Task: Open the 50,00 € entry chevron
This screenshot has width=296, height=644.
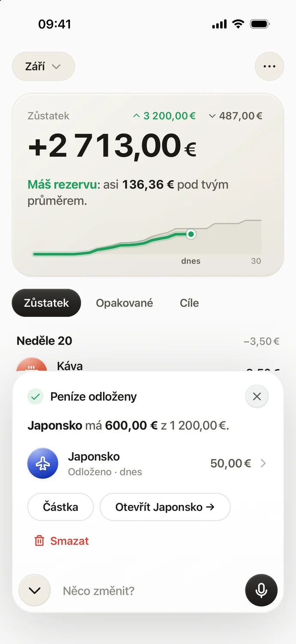Action: (x=263, y=463)
